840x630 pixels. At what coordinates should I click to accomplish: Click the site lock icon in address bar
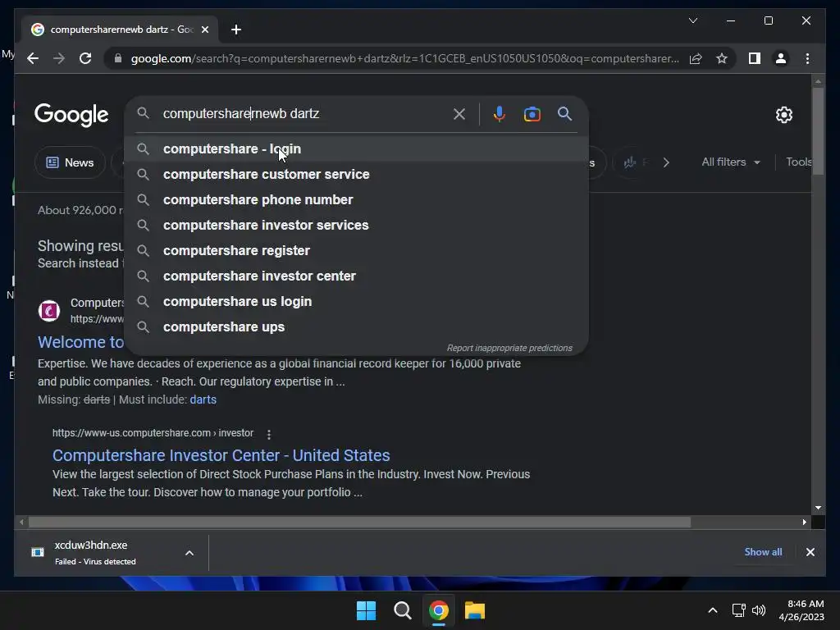[118, 58]
